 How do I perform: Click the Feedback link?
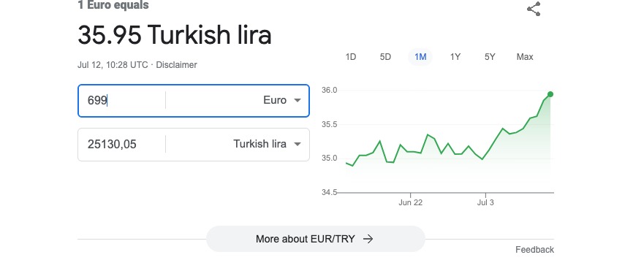pyautogui.click(x=535, y=250)
